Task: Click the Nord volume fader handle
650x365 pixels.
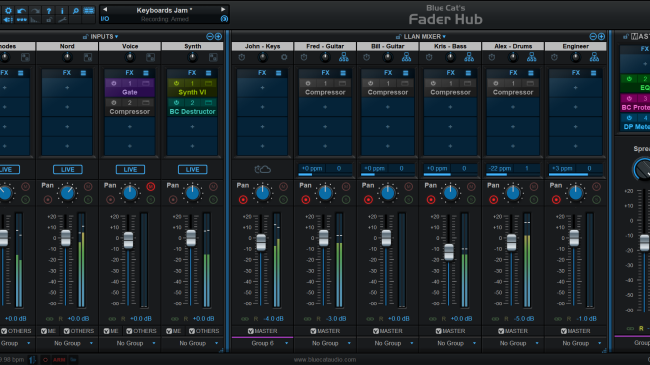Action: pyautogui.click(x=65, y=238)
